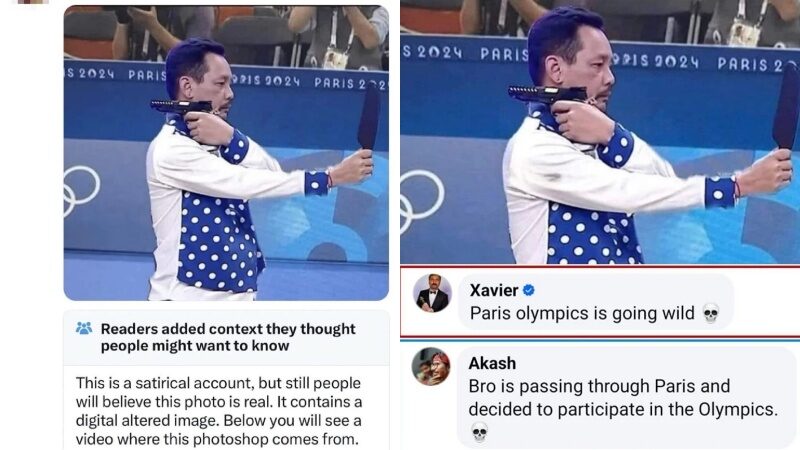
Task: Click Xavier's profile avatar
Action: (x=432, y=293)
